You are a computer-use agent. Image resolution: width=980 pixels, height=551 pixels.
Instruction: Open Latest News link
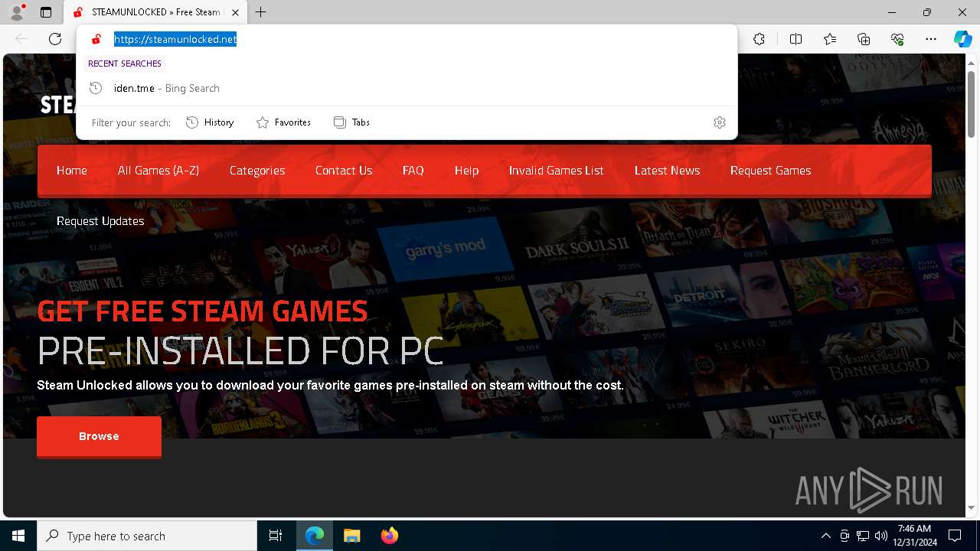click(668, 171)
